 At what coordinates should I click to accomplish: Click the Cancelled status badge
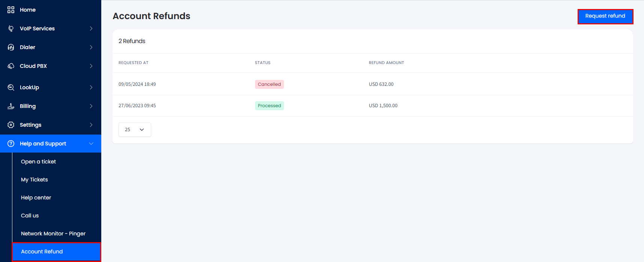(269, 84)
